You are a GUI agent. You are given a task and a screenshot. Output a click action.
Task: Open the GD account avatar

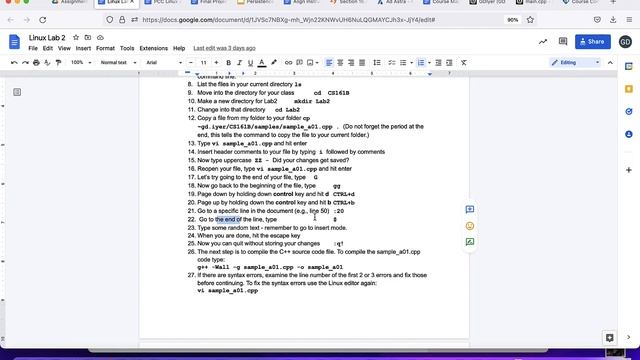tap(625, 42)
